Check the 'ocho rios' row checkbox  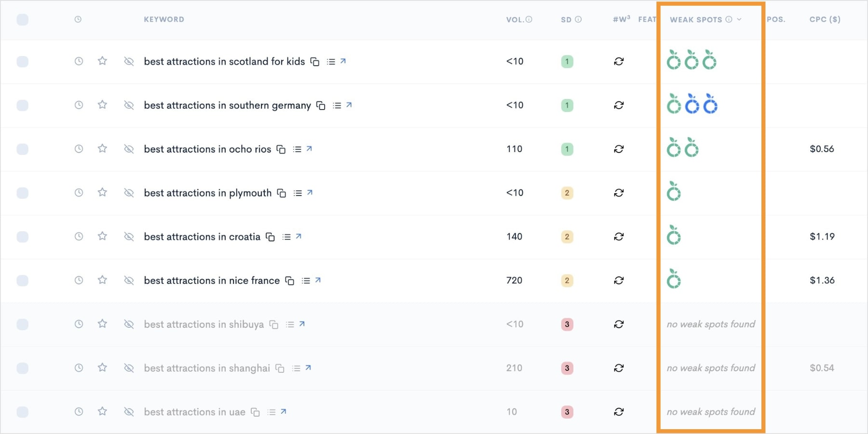pyautogui.click(x=22, y=149)
